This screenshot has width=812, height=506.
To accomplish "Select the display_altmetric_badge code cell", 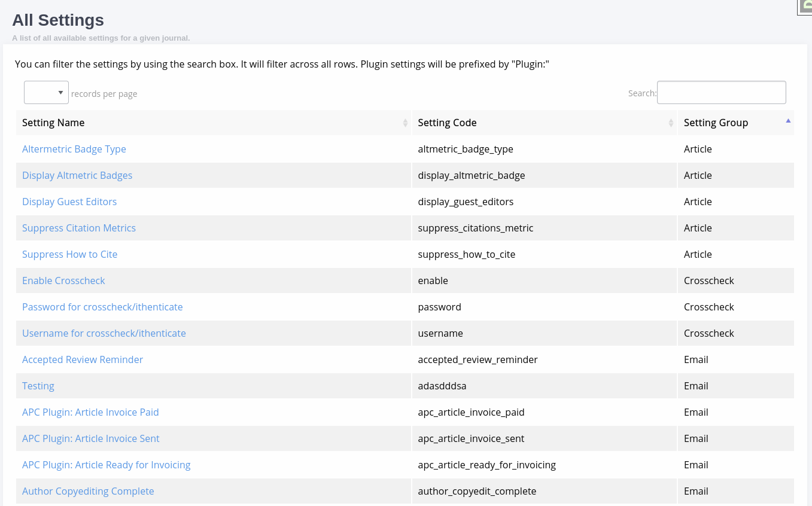I will [545, 175].
